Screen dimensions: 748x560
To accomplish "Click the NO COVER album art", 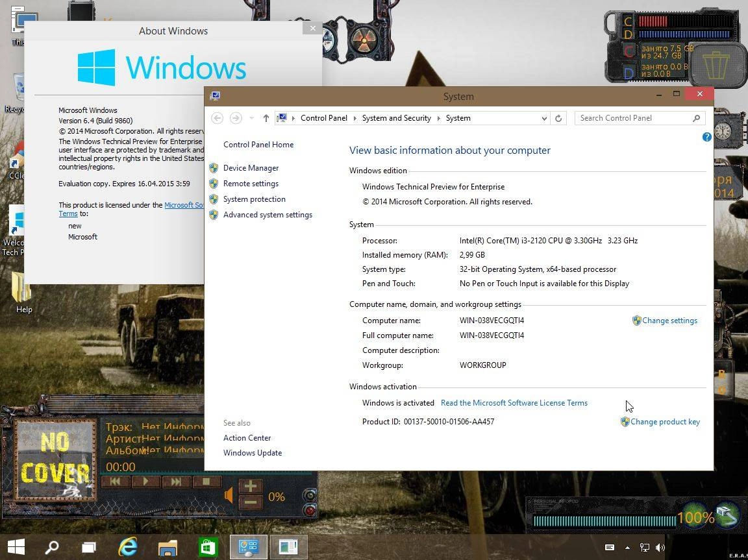I will [55, 459].
